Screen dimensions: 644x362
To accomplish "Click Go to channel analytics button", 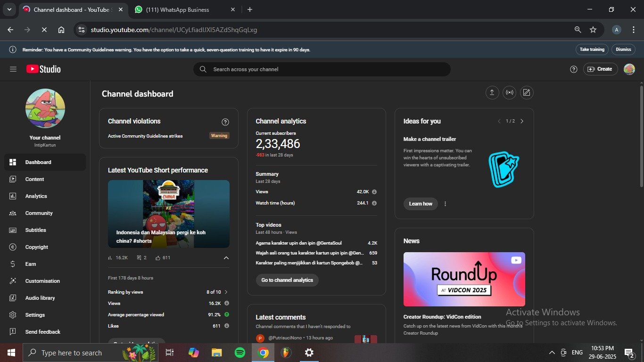I will tap(287, 280).
